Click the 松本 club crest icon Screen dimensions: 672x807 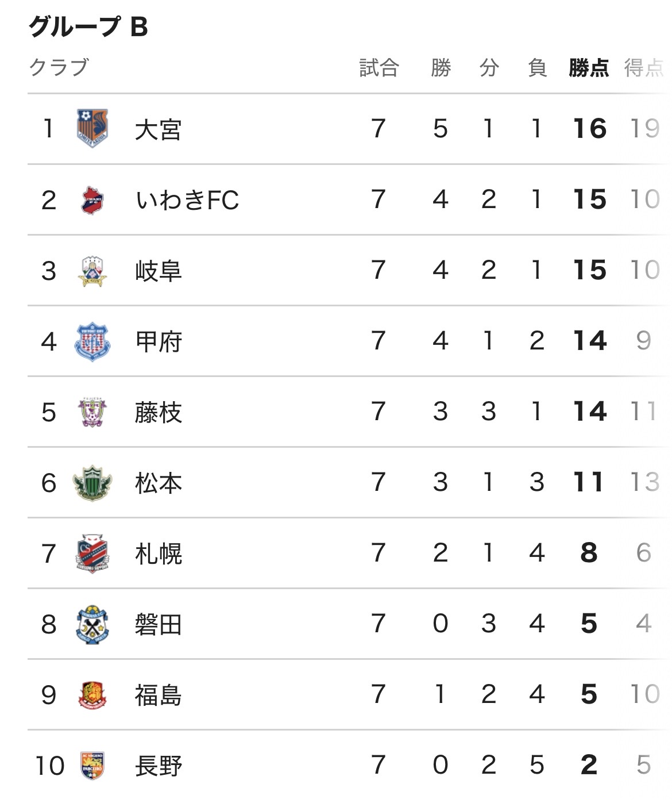pyautogui.click(x=92, y=483)
